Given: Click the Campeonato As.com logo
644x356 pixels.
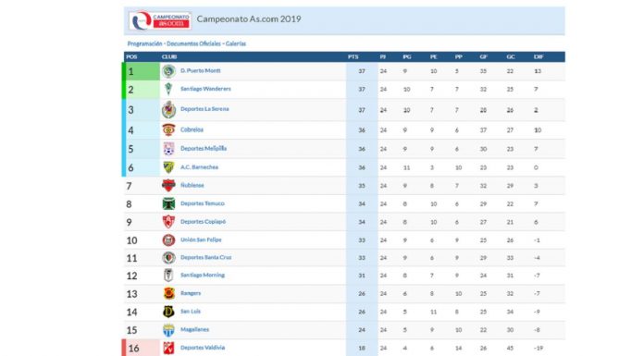Looking at the screenshot, I should pos(160,20).
